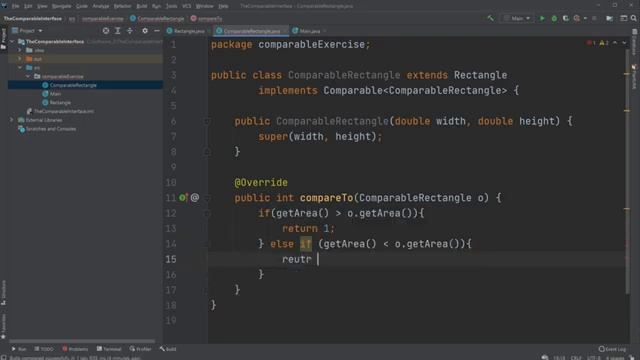Toggle the Database tool window on right stripe
The image size is (640, 360).
coord(634,42)
